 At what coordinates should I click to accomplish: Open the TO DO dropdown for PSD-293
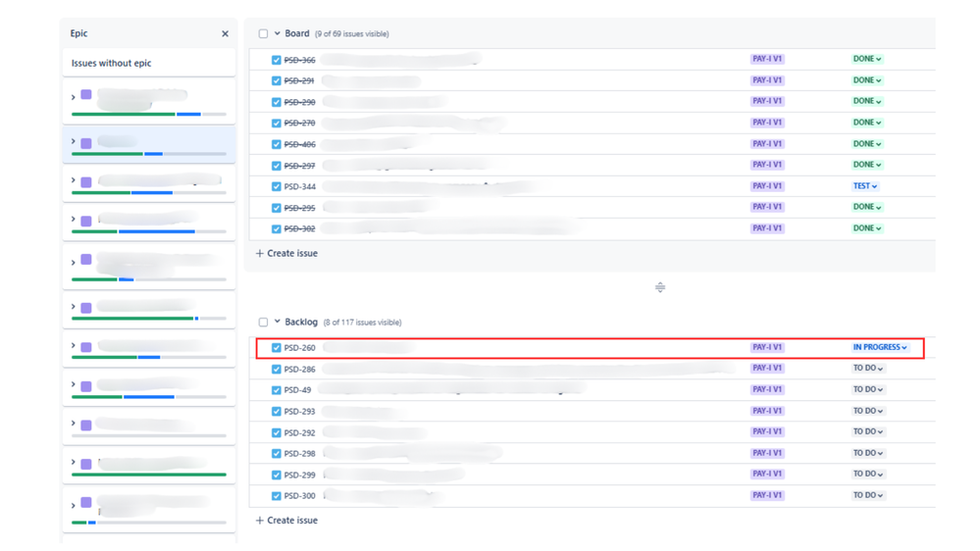coord(868,411)
